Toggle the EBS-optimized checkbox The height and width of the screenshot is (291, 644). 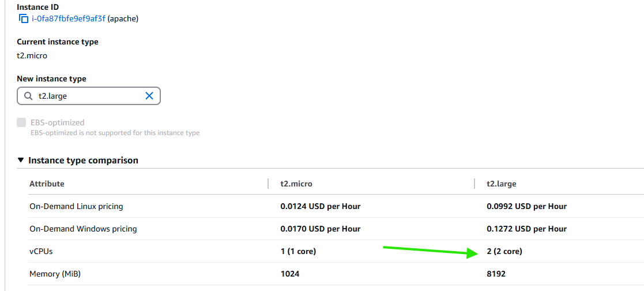[x=22, y=122]
